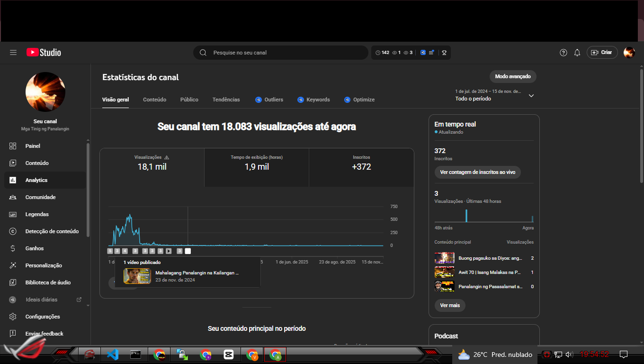The width and height of the screenshot is (644, 364).
Task: Select the Inscritos metric card
Action: tap(361, 163)
